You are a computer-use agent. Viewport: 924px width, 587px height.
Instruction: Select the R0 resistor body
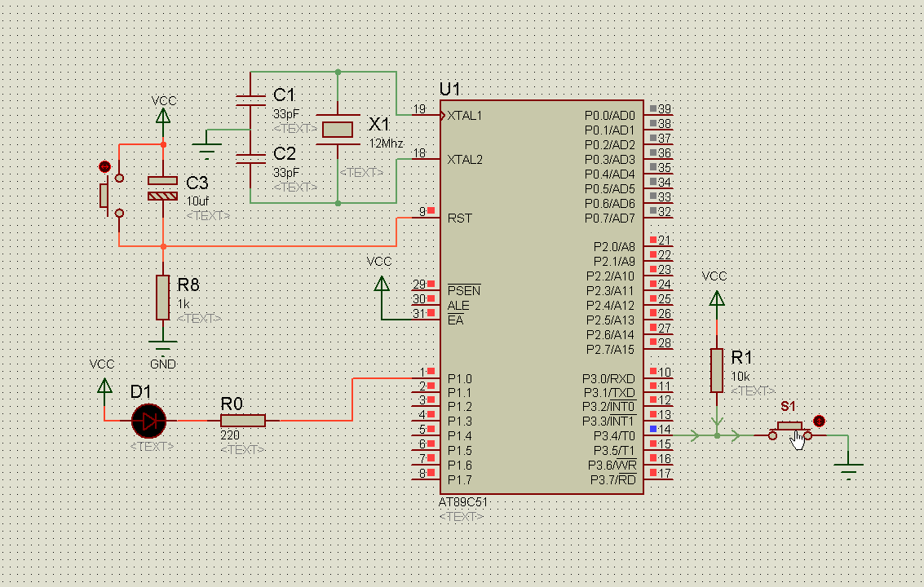tap(243, 420)
